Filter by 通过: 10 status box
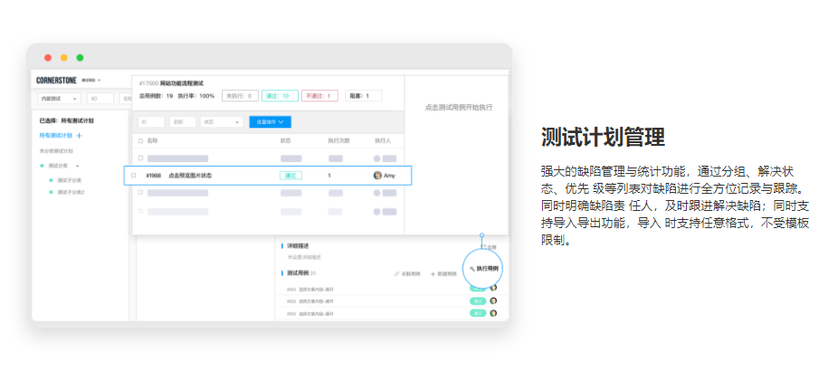828x373 pixels. point(279,96)
